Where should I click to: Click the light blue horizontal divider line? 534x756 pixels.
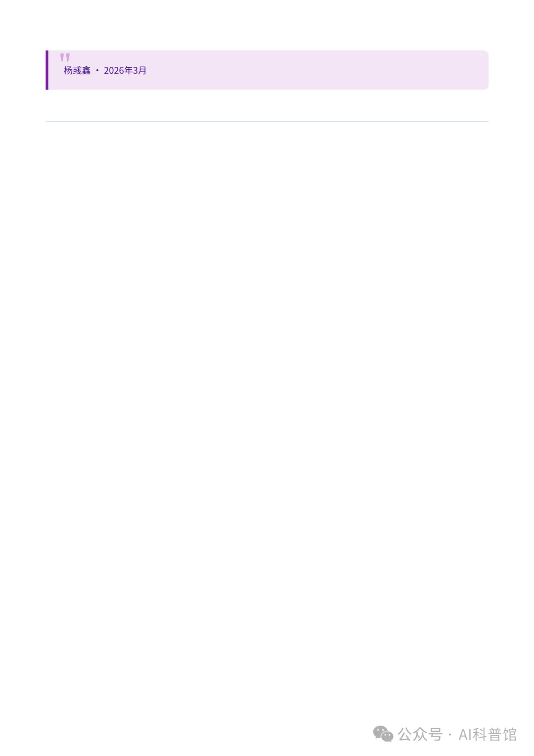[267, 121]
